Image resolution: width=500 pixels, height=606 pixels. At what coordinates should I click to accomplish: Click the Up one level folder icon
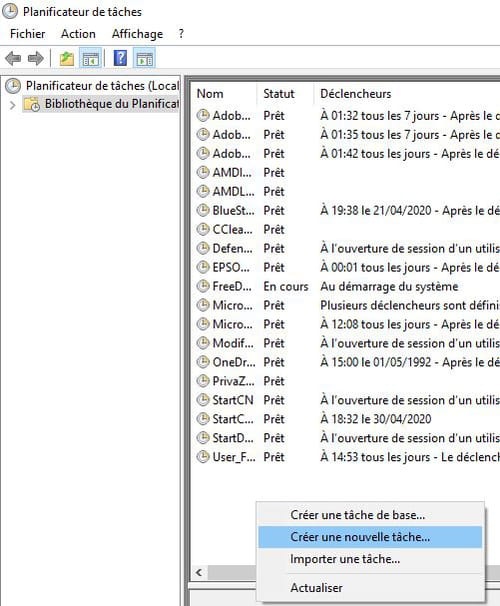click(66, 59)
